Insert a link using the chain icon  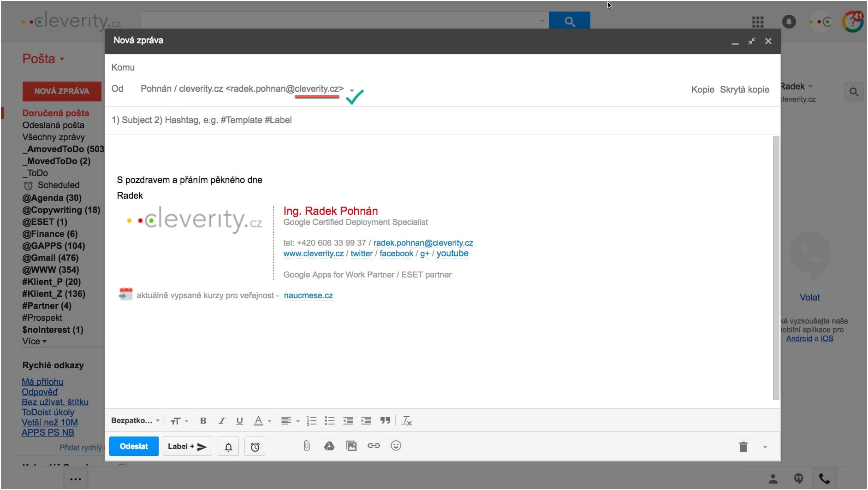(374, 446)
